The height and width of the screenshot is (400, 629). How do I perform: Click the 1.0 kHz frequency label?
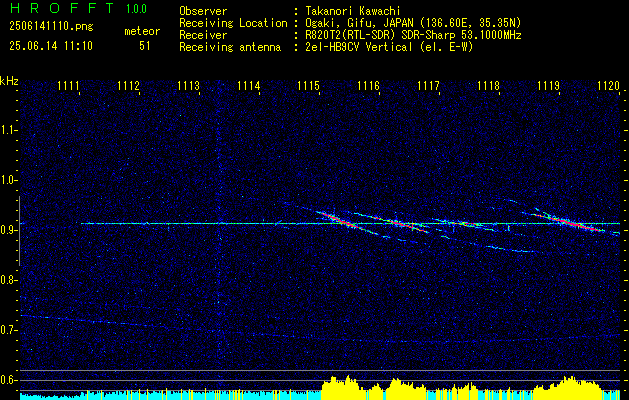(x=8, y=180)
